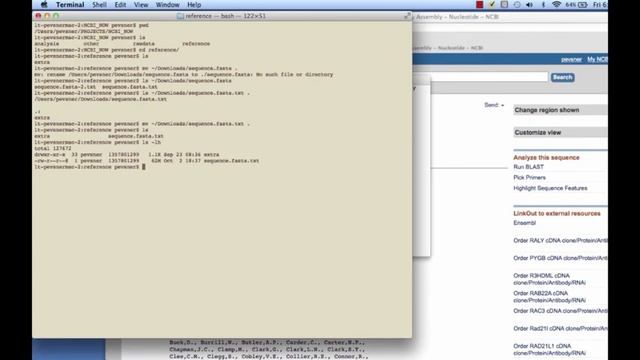Click the drwxr-xr-x extra directory row
The image size is (640, 360).
coord(127,155)
